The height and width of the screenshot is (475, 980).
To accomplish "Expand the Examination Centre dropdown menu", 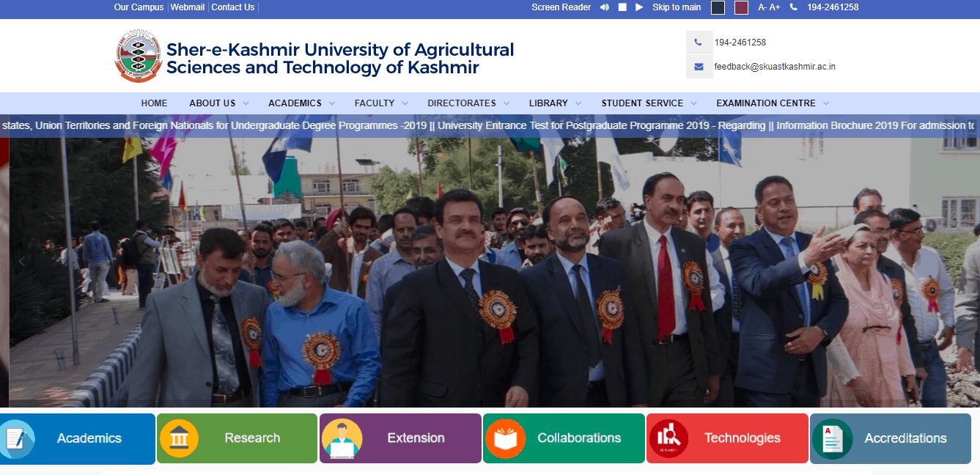I will click(x=773, y=103).
